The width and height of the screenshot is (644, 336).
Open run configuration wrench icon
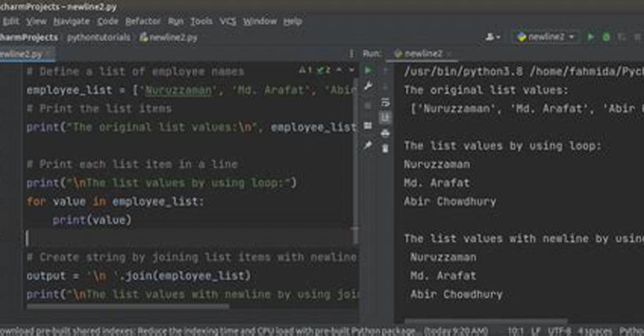pyautogui.click(x=368, y=86)
